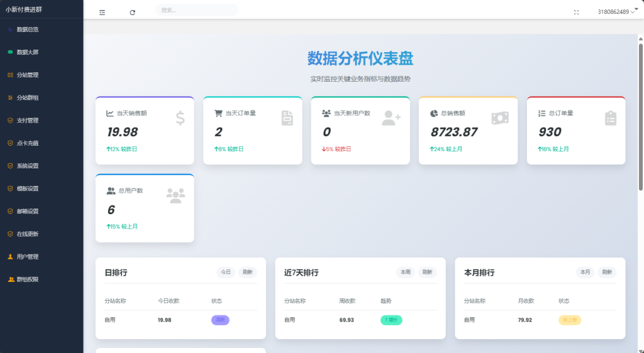Click 刷新 in the 近7天排行 panel

pyautogui.click(x=427, y=272)
